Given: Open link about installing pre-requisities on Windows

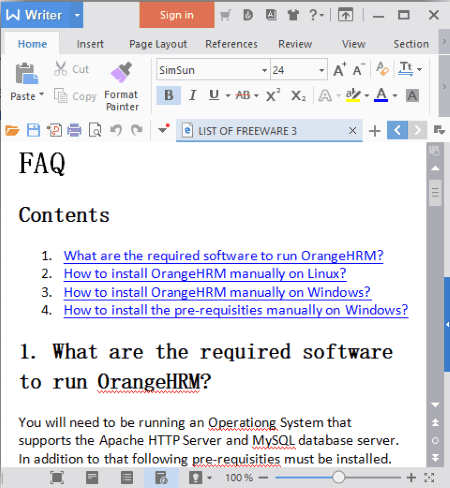Looking at the screenshot, I should [236, 310].
